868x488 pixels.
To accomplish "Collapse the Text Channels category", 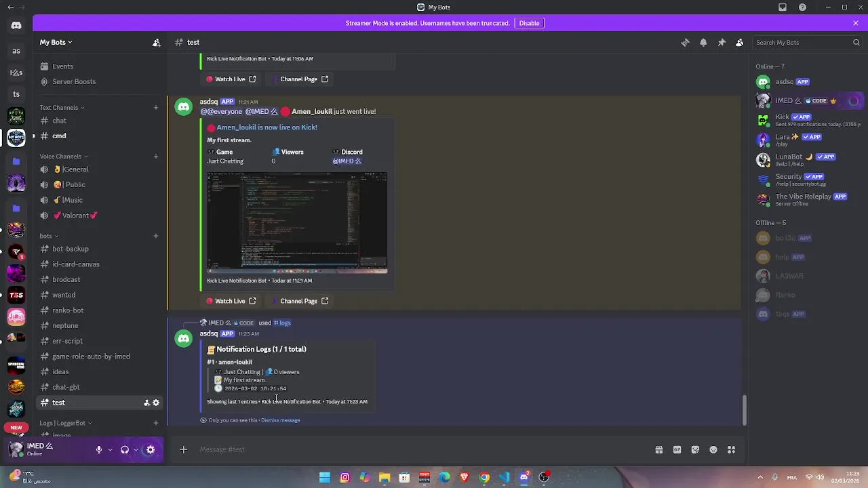I will 62,107.
